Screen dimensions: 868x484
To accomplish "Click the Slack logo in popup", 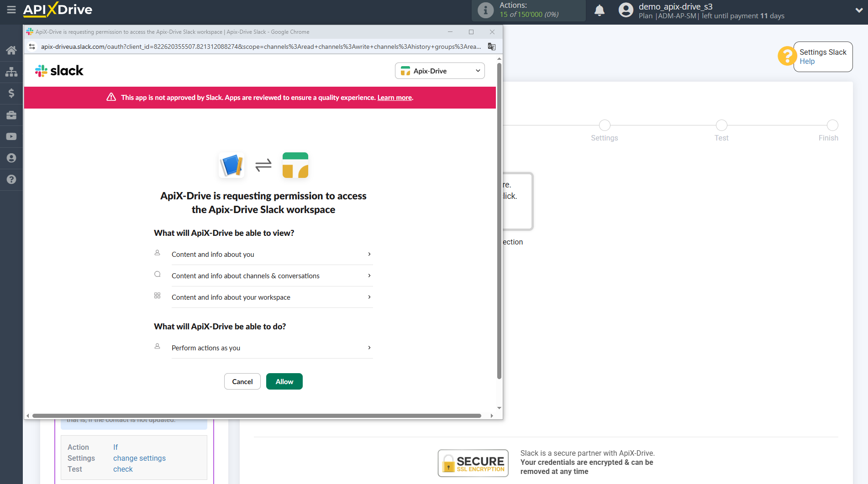I will pyautogui.click(x=59, y=71).
